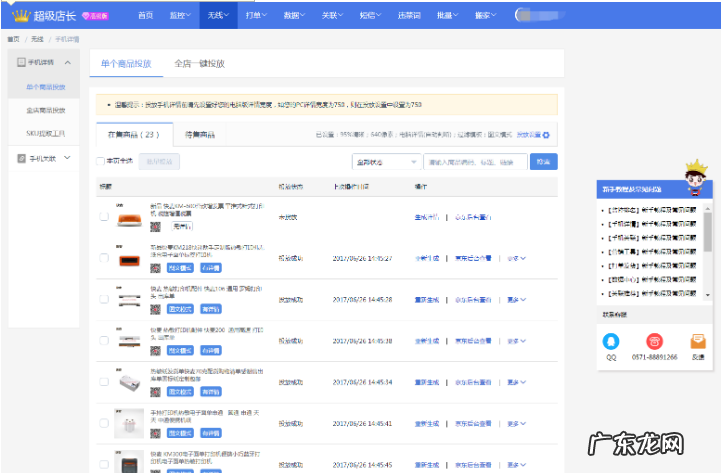
Task: Select the 待售商品 tab
Action: click(x=200, y=134)
